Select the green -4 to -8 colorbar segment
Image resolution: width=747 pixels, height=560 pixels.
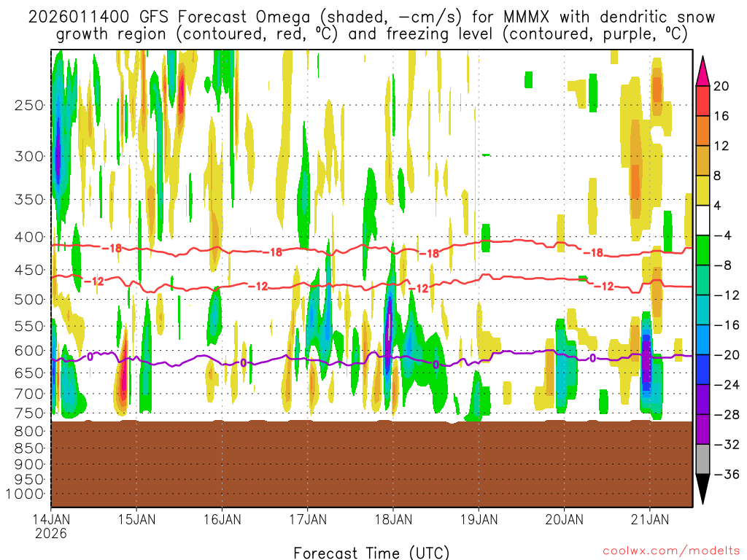[x=703, y=250]
